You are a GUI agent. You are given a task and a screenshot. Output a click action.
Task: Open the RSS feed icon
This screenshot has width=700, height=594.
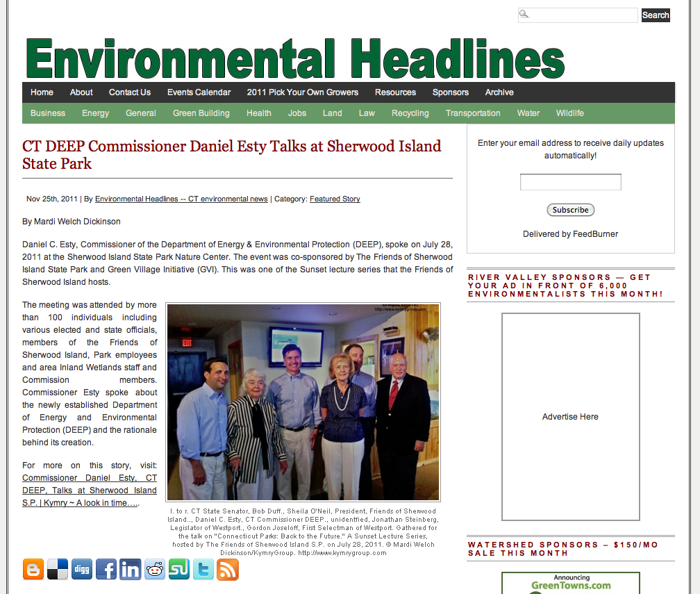pos(228,570)
